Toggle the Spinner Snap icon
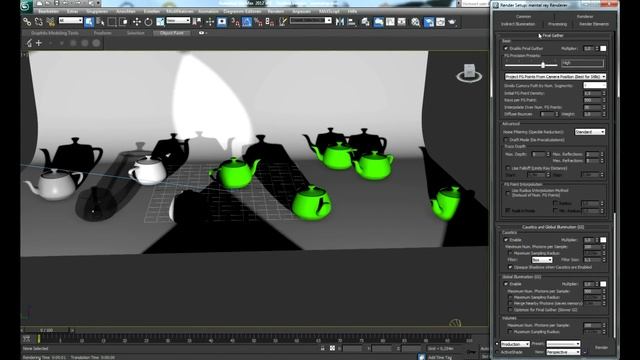 click(x=270, y=22)
